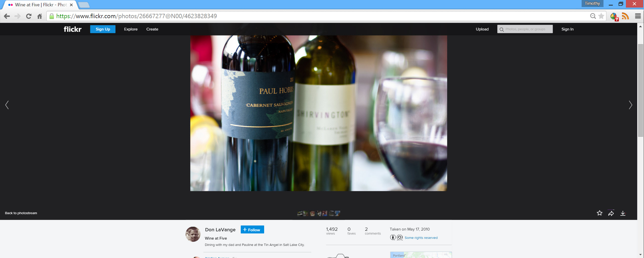Select the seventh filmstrip thumbnail with blue sky
The image size is (644, 258).
pyautogui.click(x=338, y=213)
